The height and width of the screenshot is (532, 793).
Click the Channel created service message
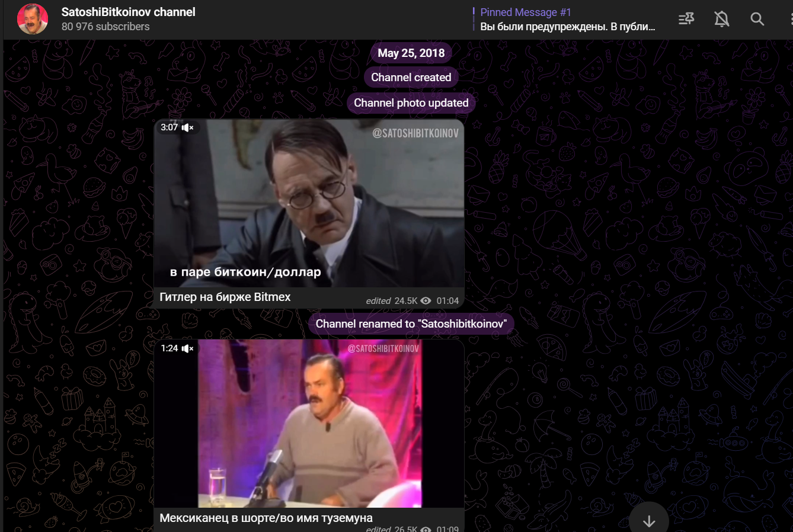point(411,77)
